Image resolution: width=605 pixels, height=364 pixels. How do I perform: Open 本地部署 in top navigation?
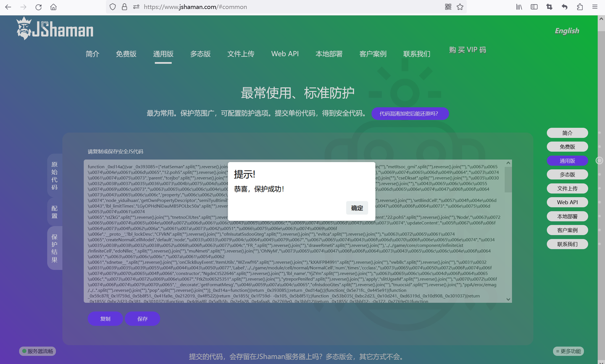coord(329,54)
